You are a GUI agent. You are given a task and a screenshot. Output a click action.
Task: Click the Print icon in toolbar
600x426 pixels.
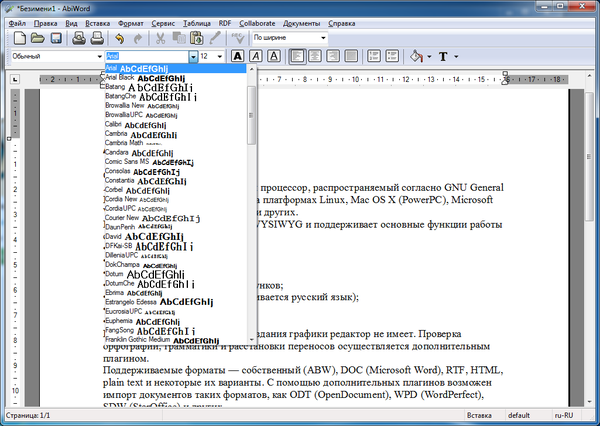(79, 38)
